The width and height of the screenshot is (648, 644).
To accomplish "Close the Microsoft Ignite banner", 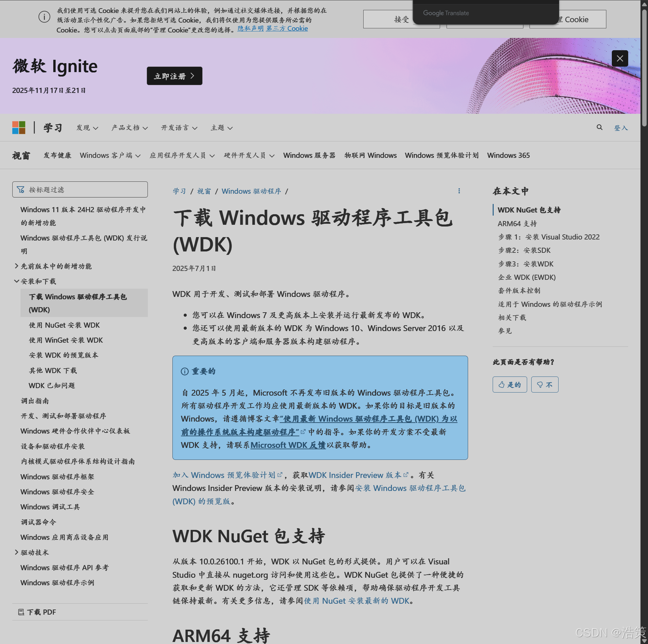I will coord(620,58).
